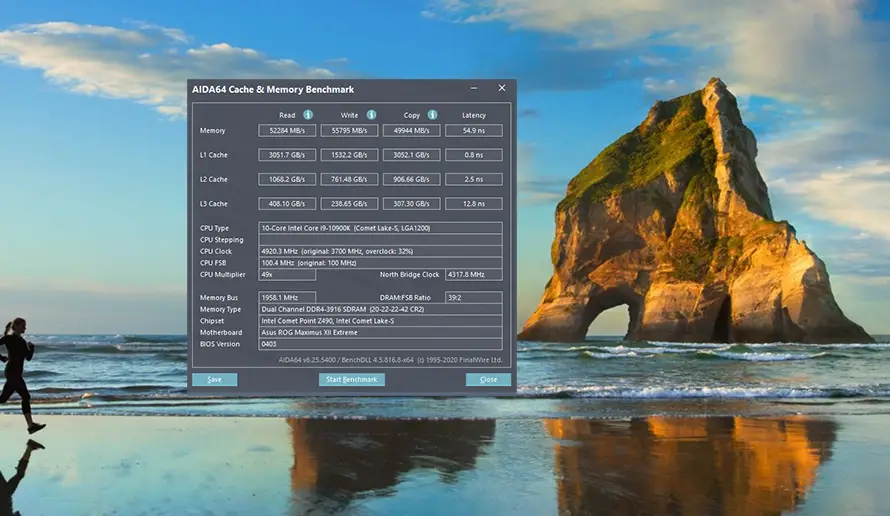This screenshot has width=890, height=516.
Task: Click BIOS Version field 0403
Action: click(380, 344)
